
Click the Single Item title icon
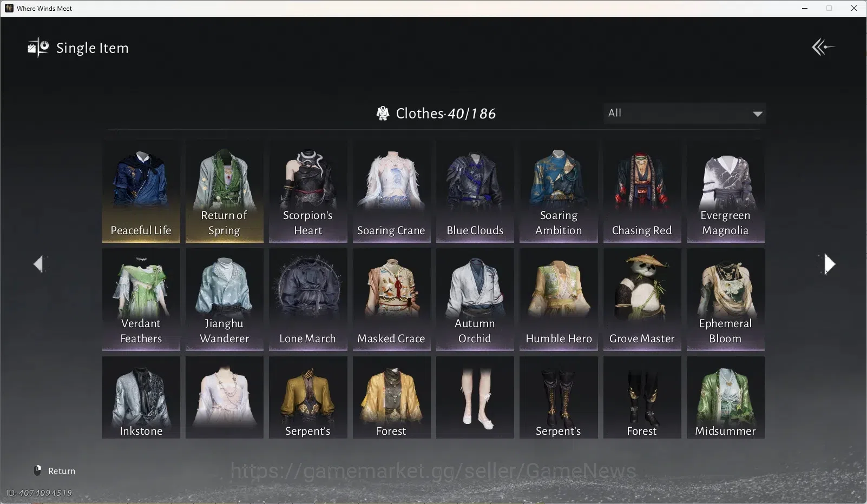point(38,48)
